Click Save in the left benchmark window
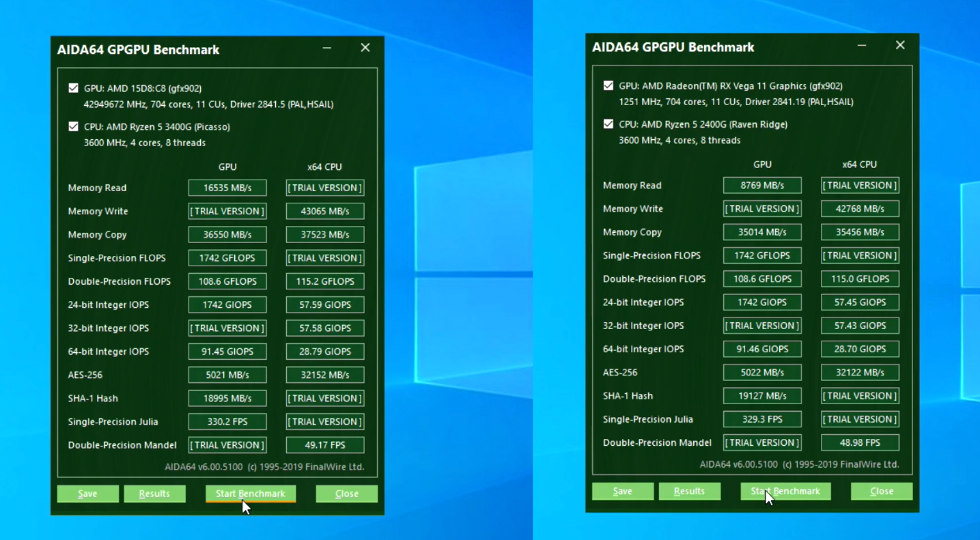This screenshot has width=980, height=540. (87, 494)
